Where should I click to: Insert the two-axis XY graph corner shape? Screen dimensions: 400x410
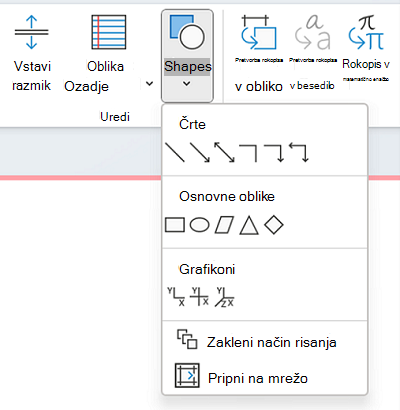point(176,297)
